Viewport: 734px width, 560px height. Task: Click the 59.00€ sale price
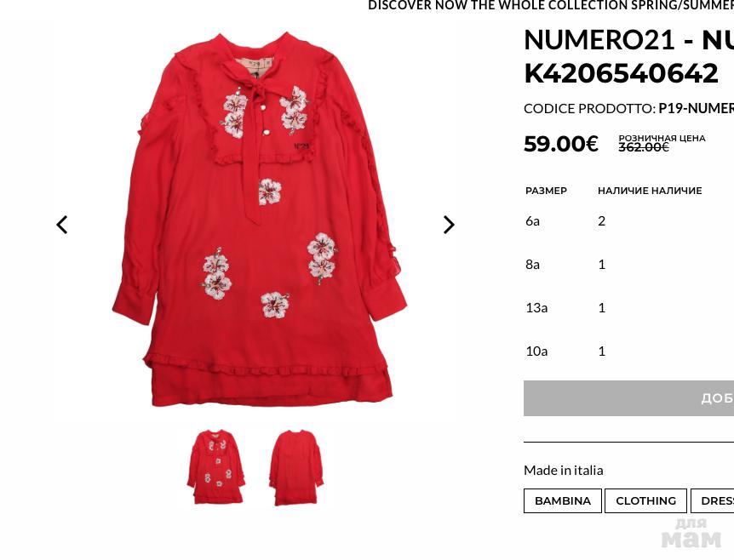561,144
